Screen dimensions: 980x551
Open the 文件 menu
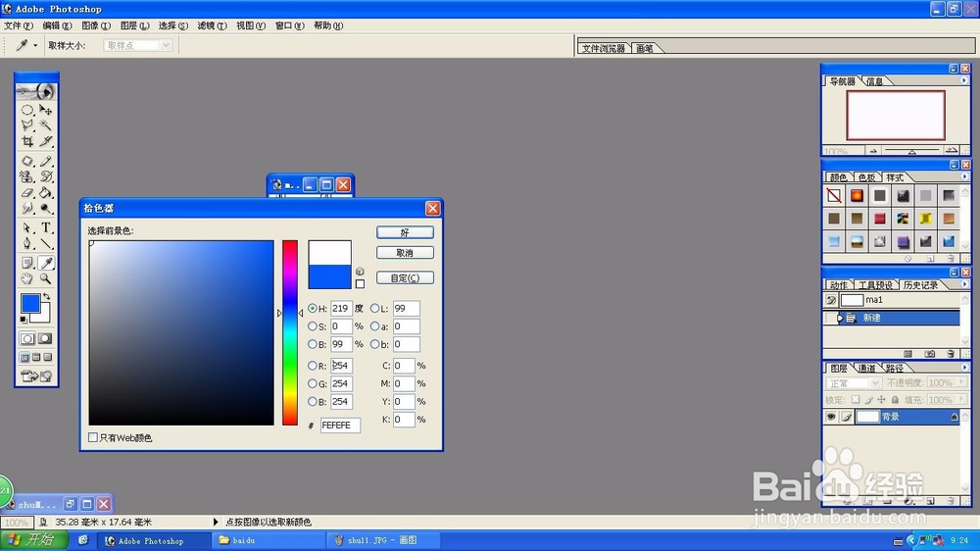pyautogui.click(x=18, y=25)
